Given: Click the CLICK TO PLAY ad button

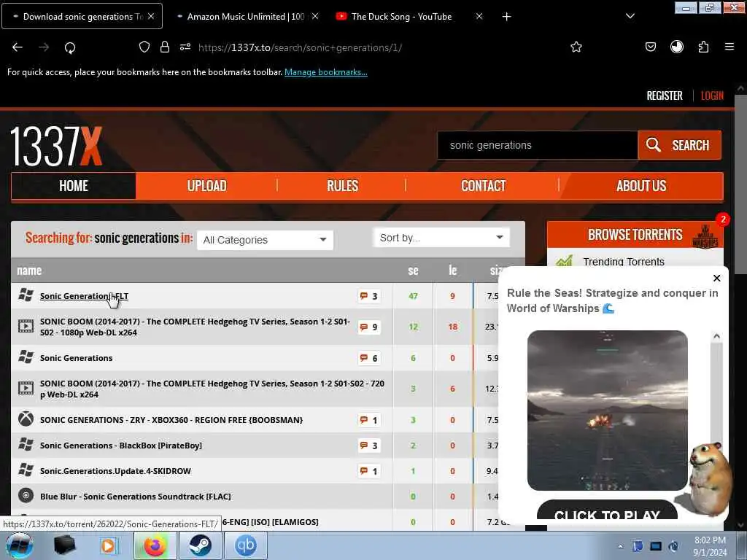Looking at the screenshot, I should click(x=607, y=511).
